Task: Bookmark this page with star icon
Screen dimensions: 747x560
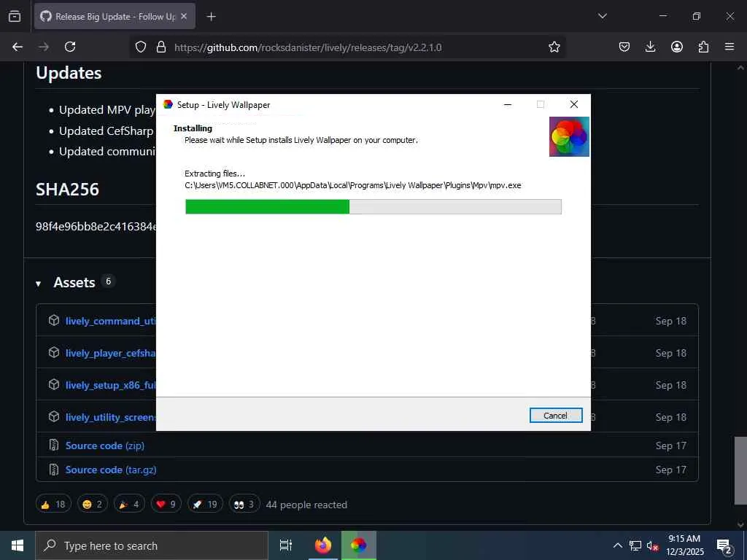Action: tap(554, 47)
